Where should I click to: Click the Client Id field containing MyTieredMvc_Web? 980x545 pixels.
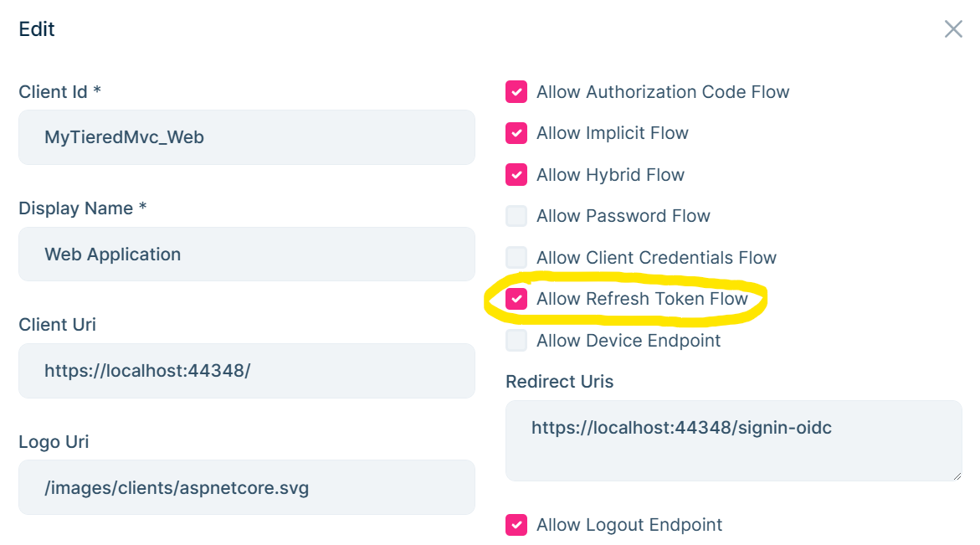[x=246, y=137]
